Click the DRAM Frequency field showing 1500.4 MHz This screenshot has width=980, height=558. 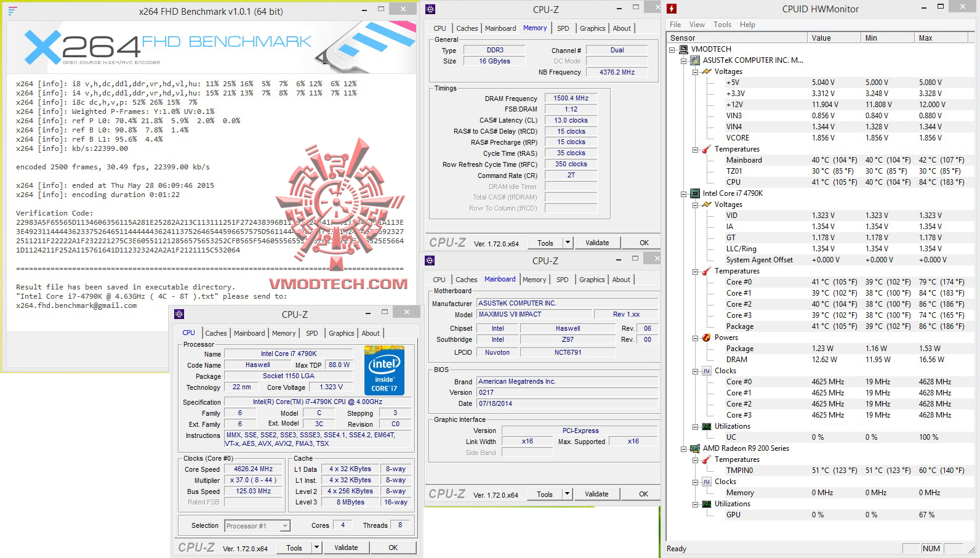coord(571,98)
